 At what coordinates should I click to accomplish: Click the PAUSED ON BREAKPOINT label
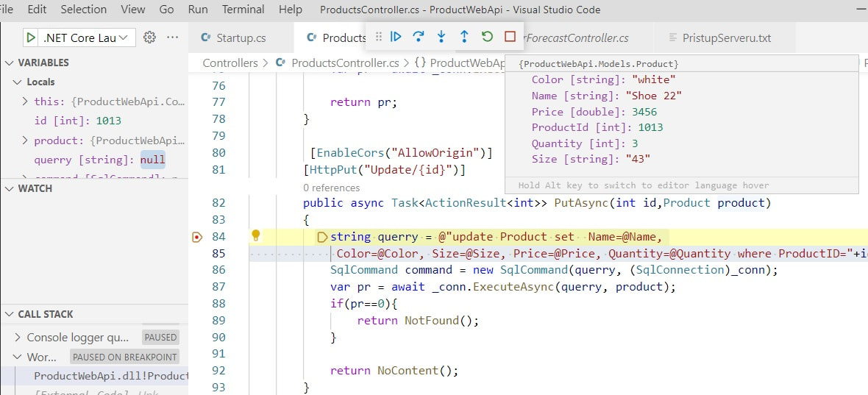[124, 357]
